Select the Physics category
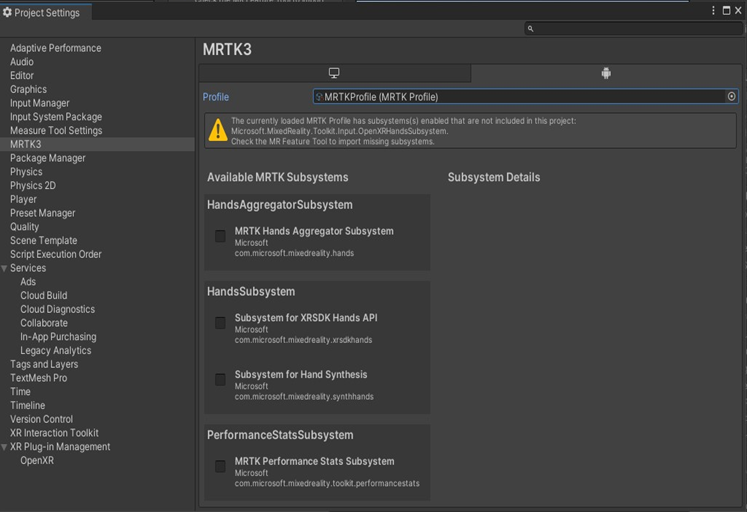 [x=26, y=172]
